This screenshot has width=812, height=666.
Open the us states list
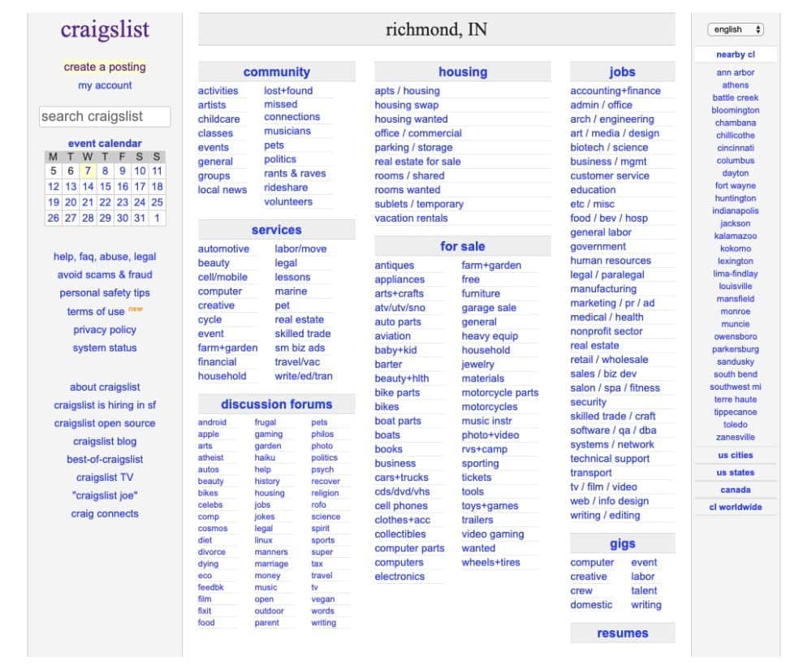[735, 472]
